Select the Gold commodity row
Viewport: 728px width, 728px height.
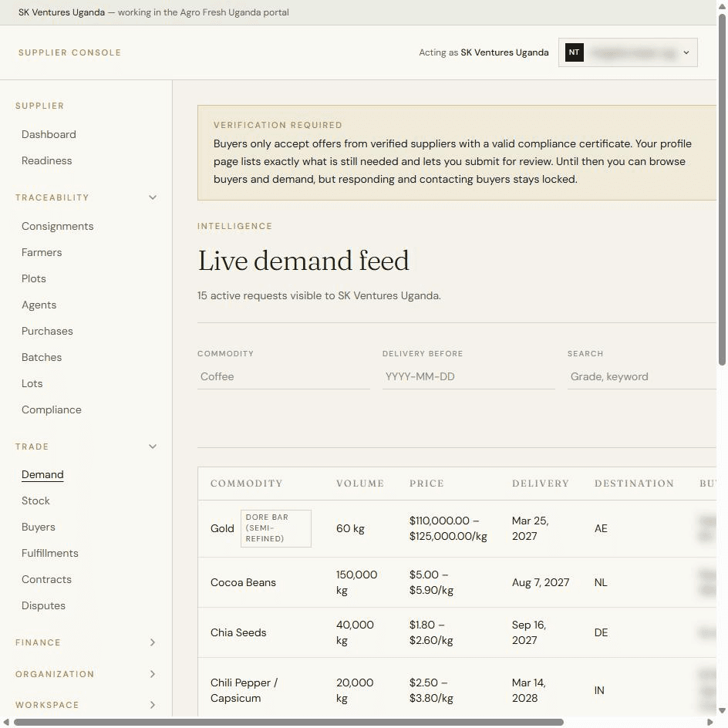point(457,529)
